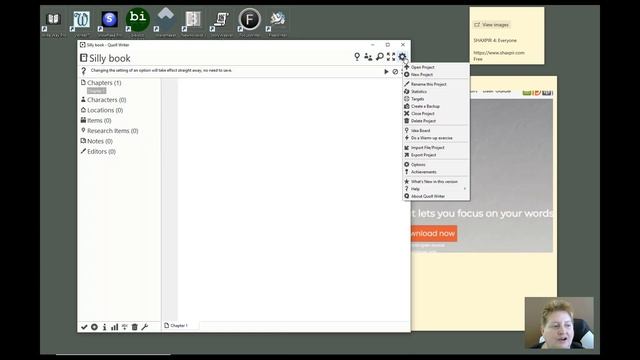This screenshot has height=360, width=640.
Task: Open the blue S Shaxpir desktop shortcut
Action: (x=109, y=22)
